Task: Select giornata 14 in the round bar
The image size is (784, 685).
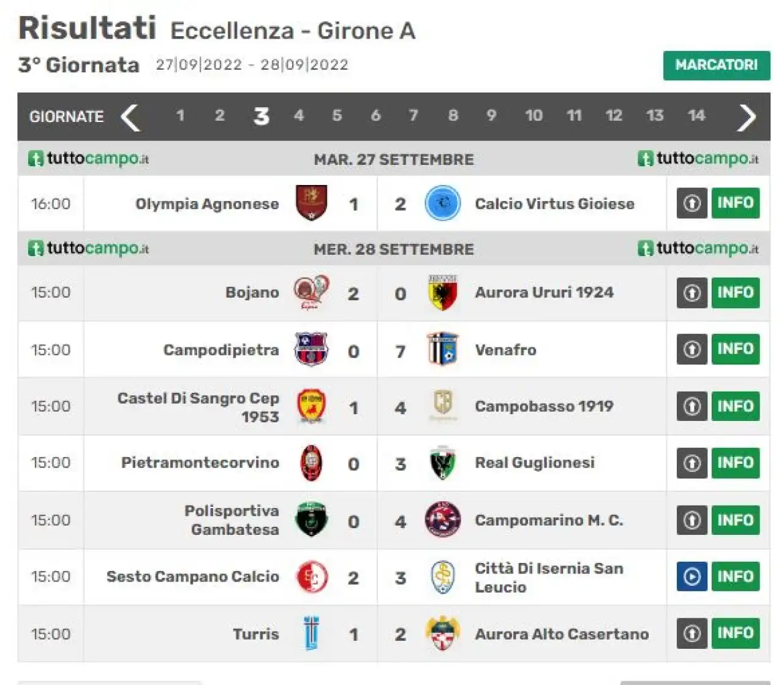Action: click(x=696, y=115)
